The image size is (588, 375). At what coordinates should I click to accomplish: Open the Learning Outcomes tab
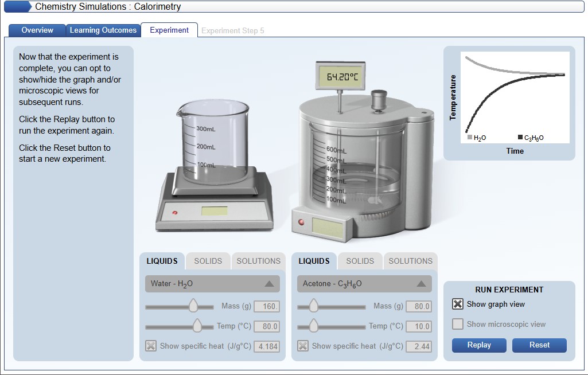(103, 30)
